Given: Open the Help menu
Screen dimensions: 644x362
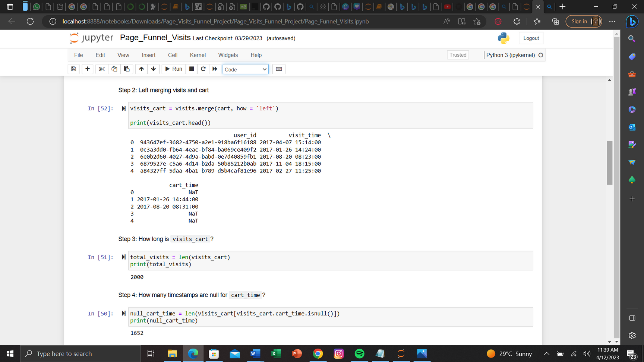Looking at the screenshot, I should coord(256,55).
